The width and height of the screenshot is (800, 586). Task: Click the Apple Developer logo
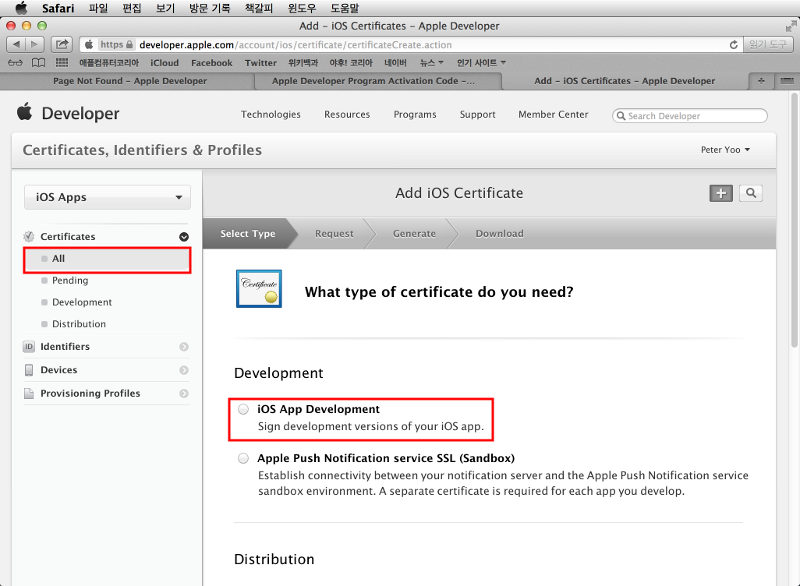(68, 113)
